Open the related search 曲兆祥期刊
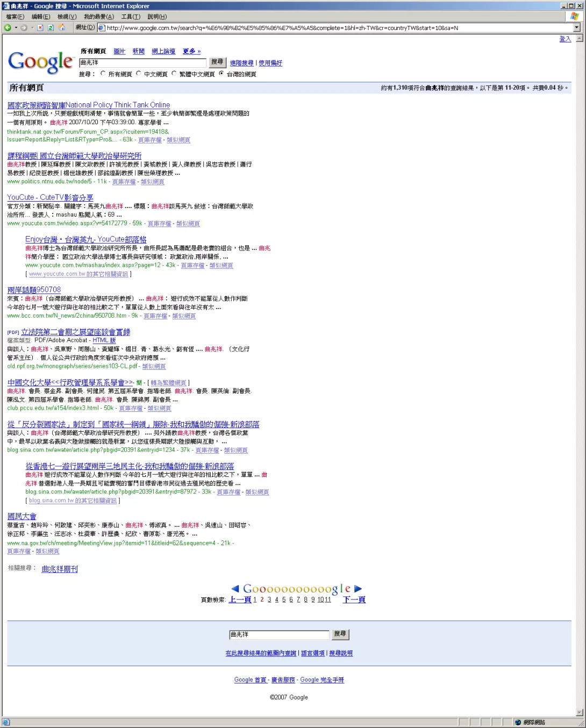Image resolution: width=586 pixels, height=728 pixels. tap(60, 569)
